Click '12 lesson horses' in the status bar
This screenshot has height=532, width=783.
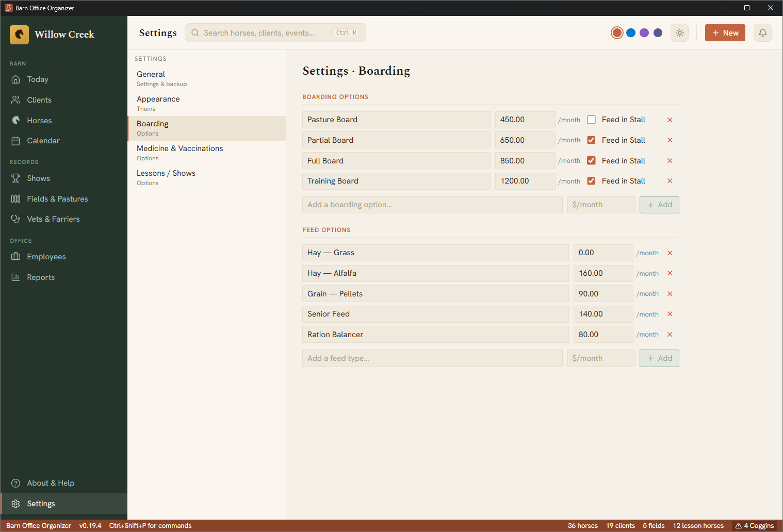698,526
